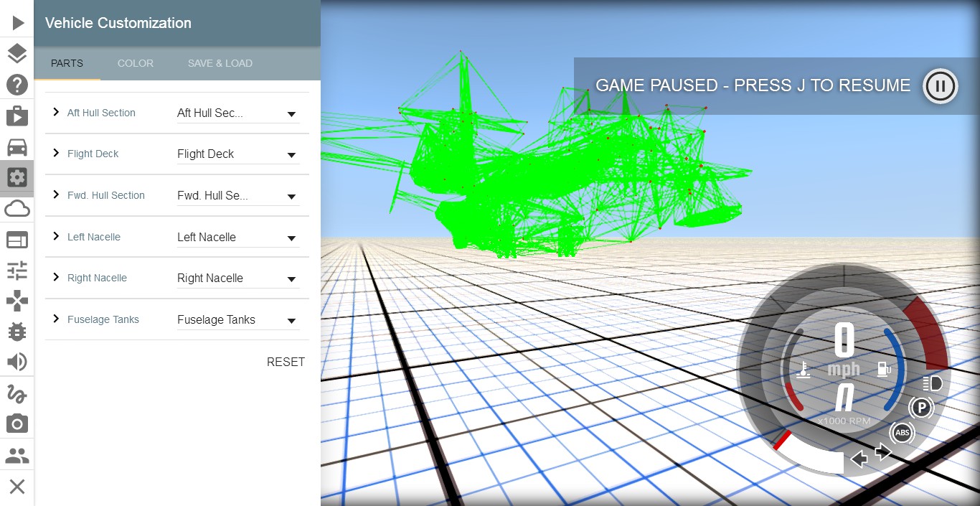980x506 pixels.
Task: Expand the Fuselage Tanks row
Action: tap(56, 319)
